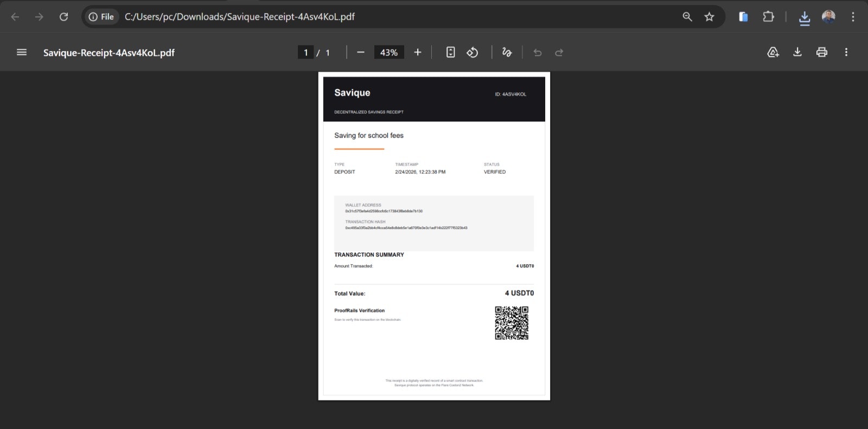Viewport: 868px width, 429px height.
Task: Click 'Saving for school fees' title
Action: (x=369, y=136)
